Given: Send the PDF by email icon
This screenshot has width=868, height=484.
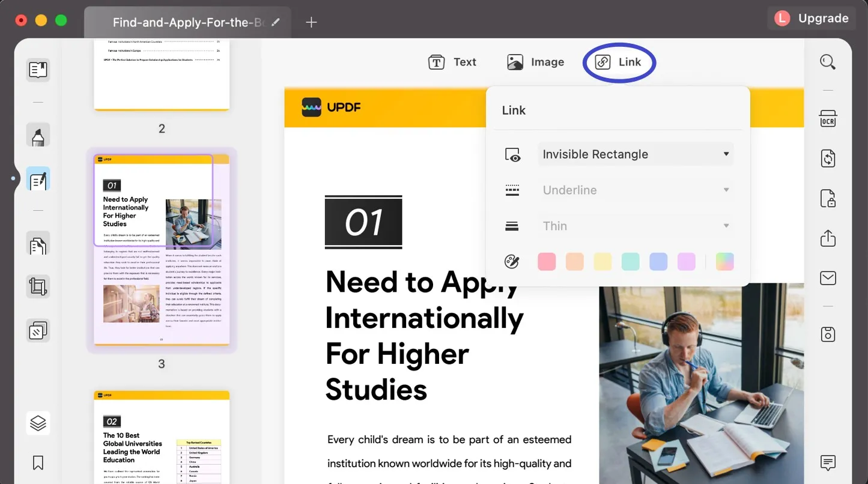Looking at the screenshot, I should click(x=828, y=278).
